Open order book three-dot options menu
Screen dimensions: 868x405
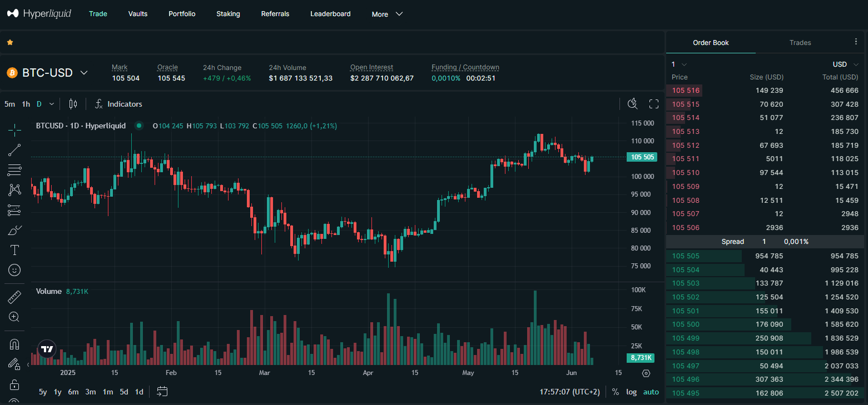(856, 42)
